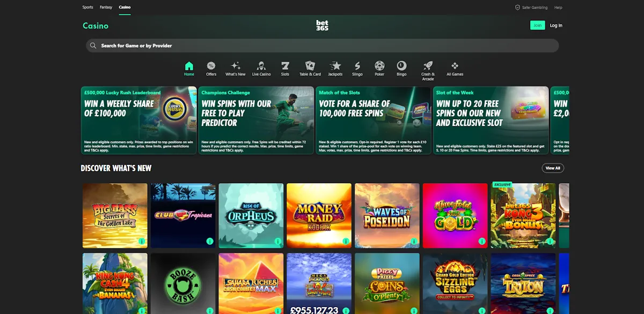Open the Slots category icon
The image size is (644, 314).
(x=285, y=66)
